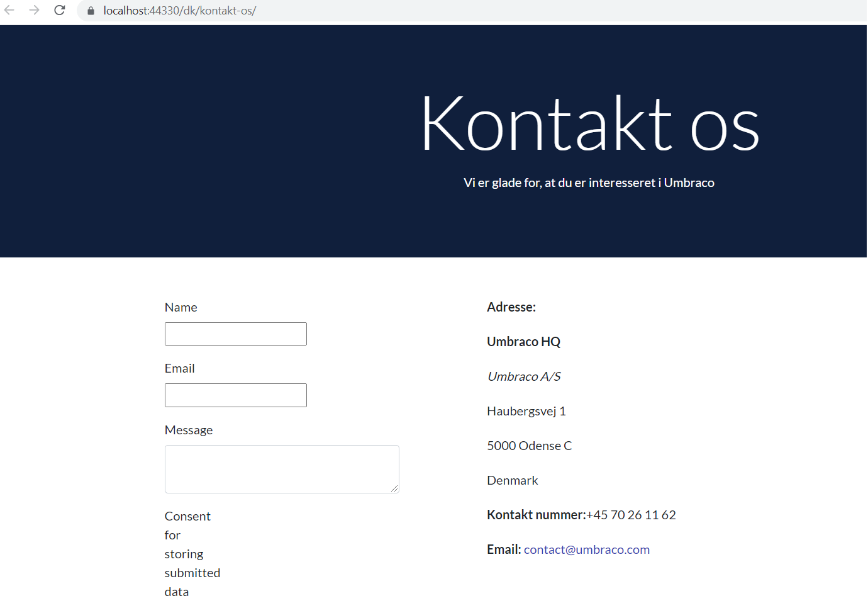The height and width of the screenshot is (608, 868).
Task: Click the Email label above the form input
Action: point(179,368)
